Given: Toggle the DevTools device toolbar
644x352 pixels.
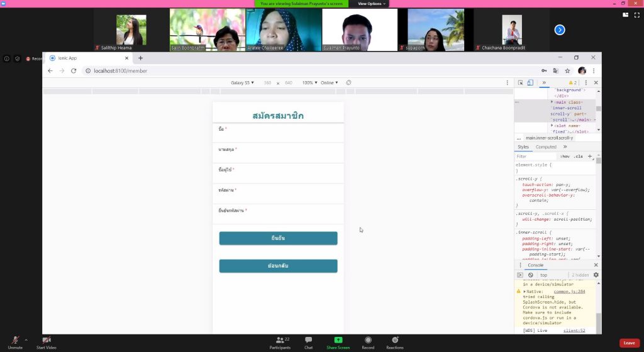Looking at the screenshot, I should click(530, 82).
